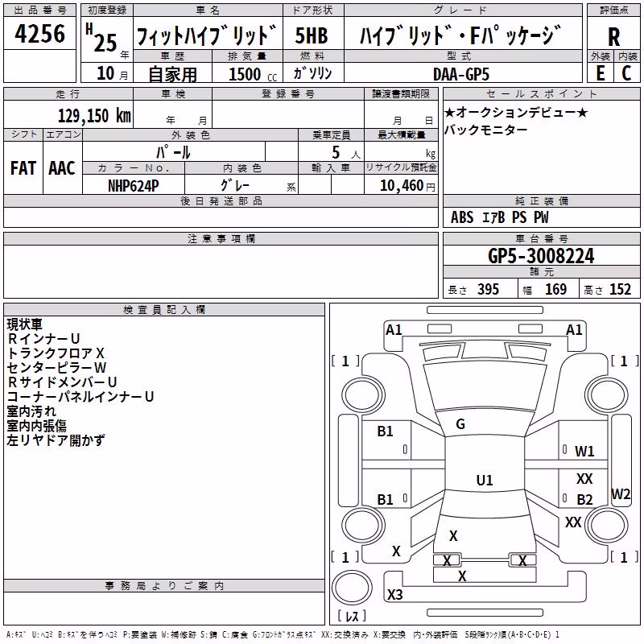This screenshot has width=644, height=644.
Task: Select inspector note 室内内張傷
Action: click(x=36, y=426)
